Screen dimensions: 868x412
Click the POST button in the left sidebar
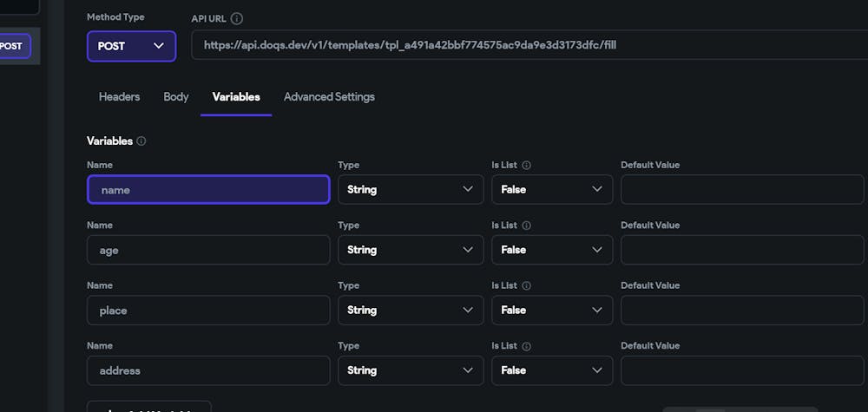(x=14, y=46)
